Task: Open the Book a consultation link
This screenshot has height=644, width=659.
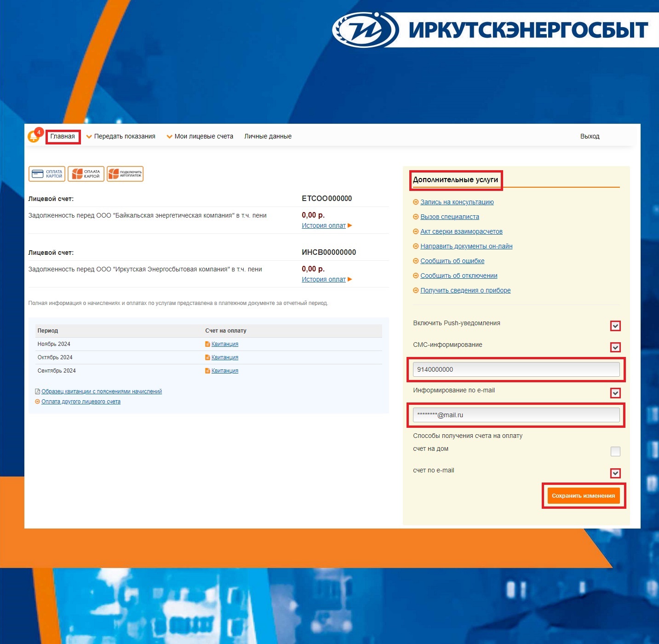Action: pyautogui.click(x=457, y=202)
